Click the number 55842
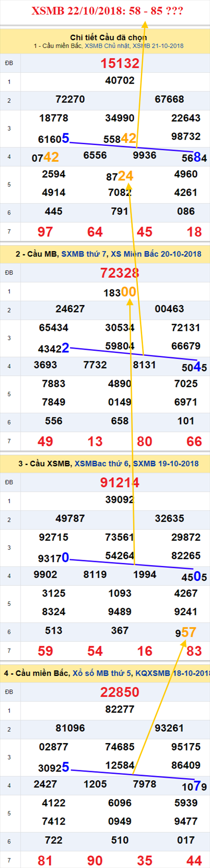This screenshot has height=868, width=210. (120, 139)
